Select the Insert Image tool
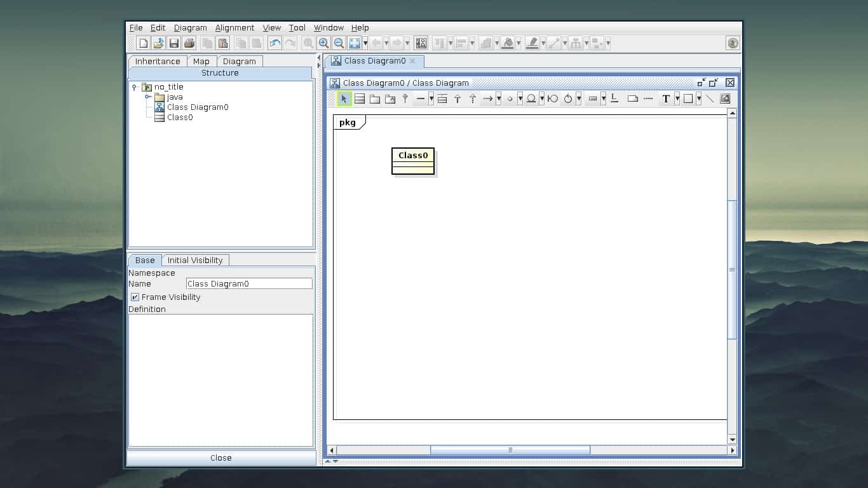This screenshot has height=488, width=868. (725, 98)
